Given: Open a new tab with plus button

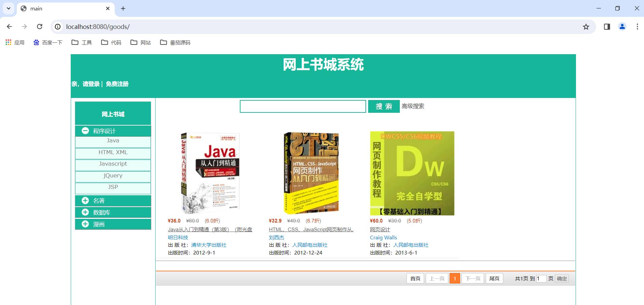Looking at the screenshot, I should 123,8.
